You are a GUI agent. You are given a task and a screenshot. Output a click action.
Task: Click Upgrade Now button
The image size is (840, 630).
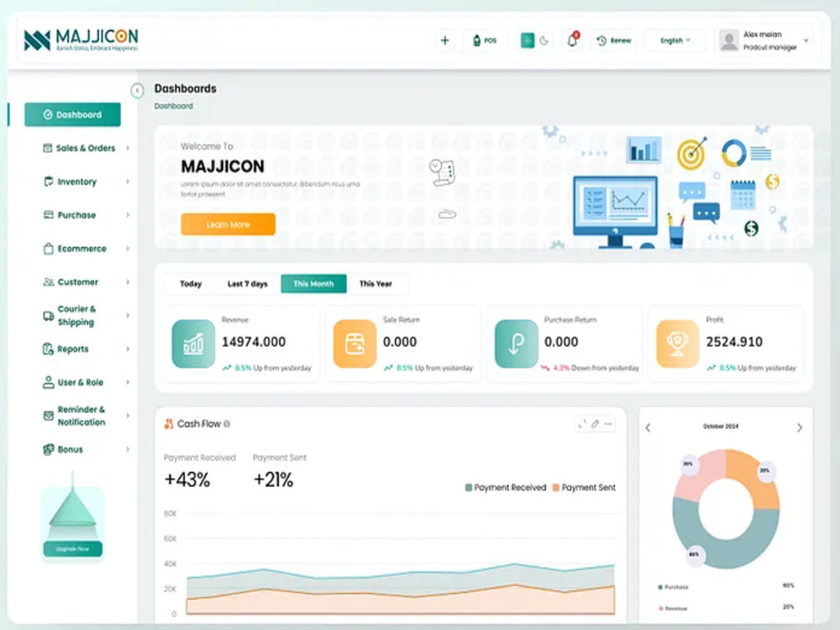72,549
